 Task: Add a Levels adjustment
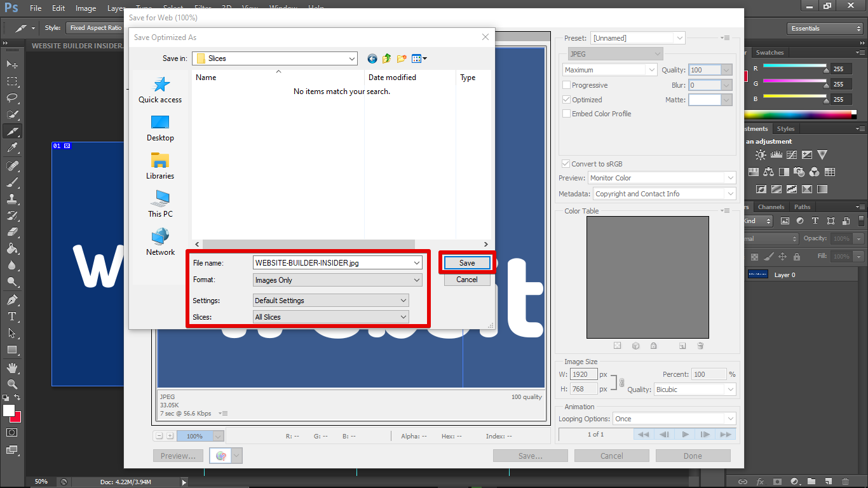(x=776, y=154)
